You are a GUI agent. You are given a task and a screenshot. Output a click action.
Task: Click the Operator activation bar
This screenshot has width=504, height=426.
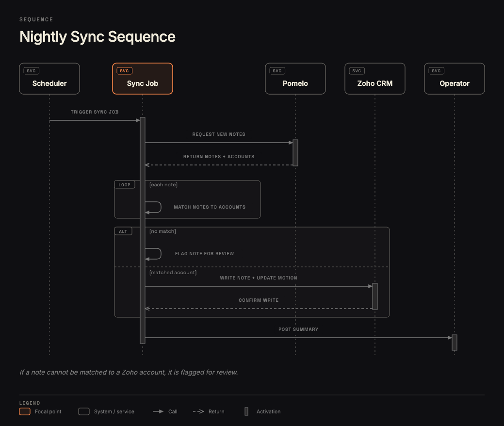pos(455,343)
